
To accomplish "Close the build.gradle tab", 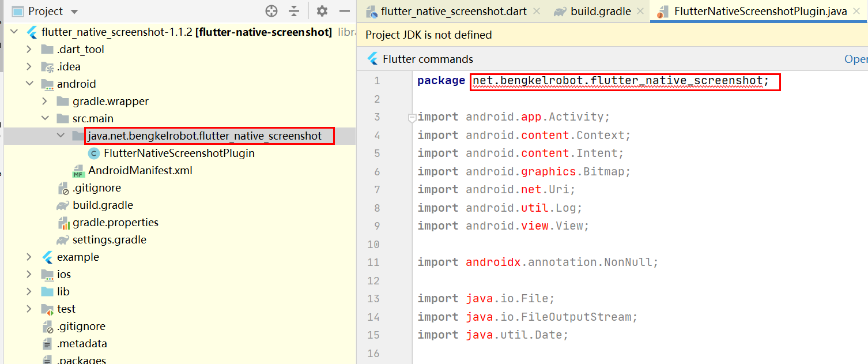I will (641, 12).
